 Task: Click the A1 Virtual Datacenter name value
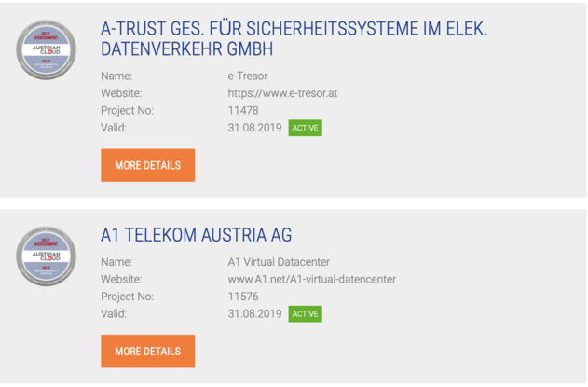coord(279,262)
